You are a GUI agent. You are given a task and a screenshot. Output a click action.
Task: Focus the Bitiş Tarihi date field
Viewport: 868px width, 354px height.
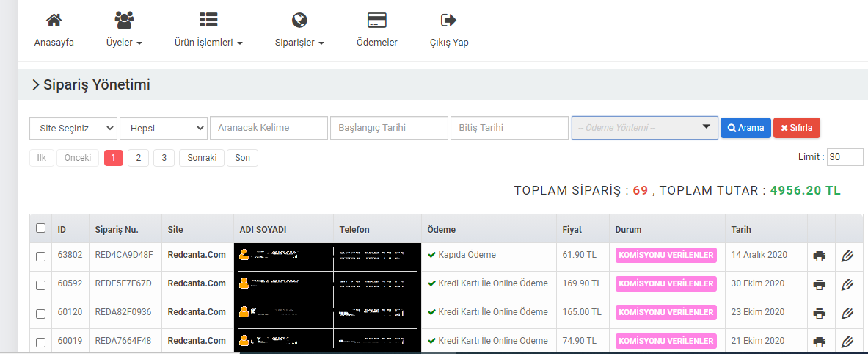pyautogui.click(x=509, y=127)
